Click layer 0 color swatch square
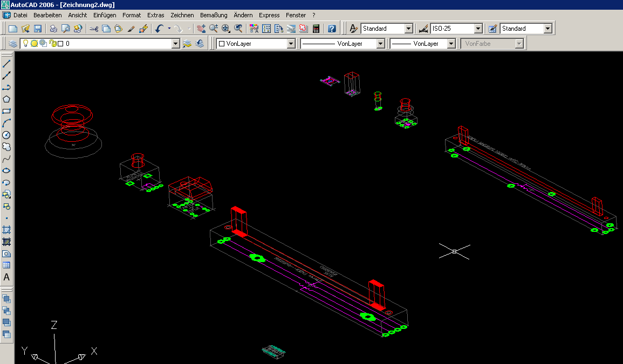The image size is (623, 364). (x=60, y=44)
